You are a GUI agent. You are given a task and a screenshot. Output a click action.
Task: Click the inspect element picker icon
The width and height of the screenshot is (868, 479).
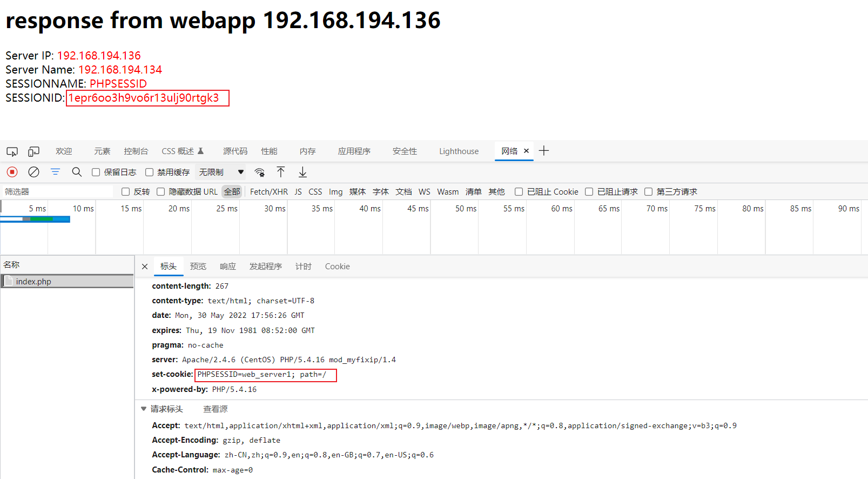(12, 151)
